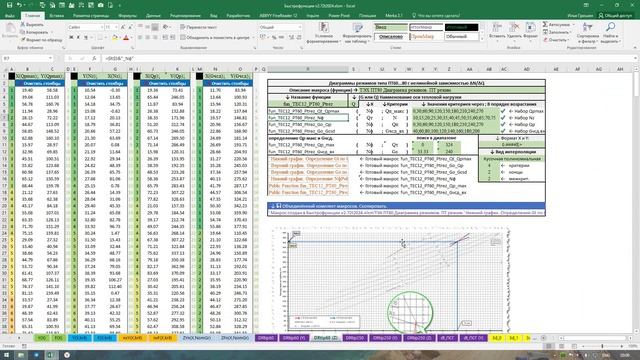Switch to Page Layout view in status bar
The width and height of the screenshot is (640, 360).
561,346
